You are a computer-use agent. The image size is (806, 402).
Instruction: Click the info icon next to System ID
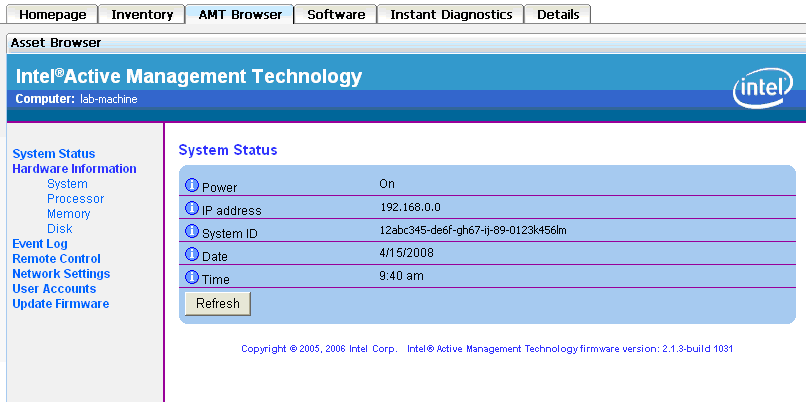[193, 232]
